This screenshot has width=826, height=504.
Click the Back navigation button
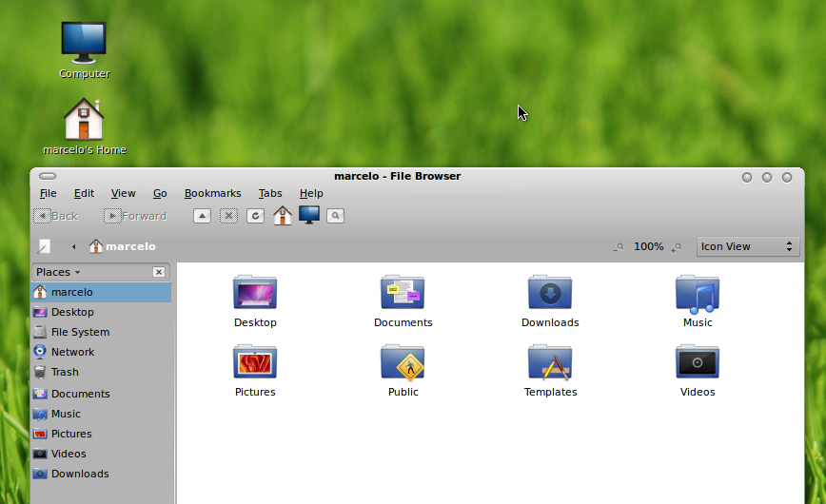click(56, 216)
